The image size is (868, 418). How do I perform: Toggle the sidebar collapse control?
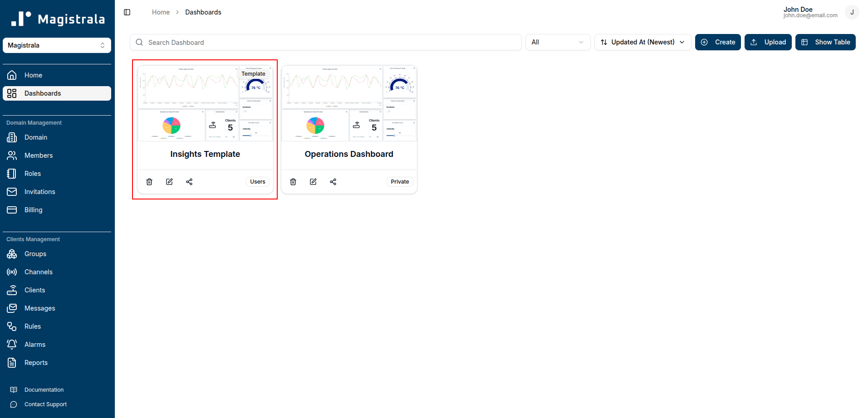tap(127, 12)
